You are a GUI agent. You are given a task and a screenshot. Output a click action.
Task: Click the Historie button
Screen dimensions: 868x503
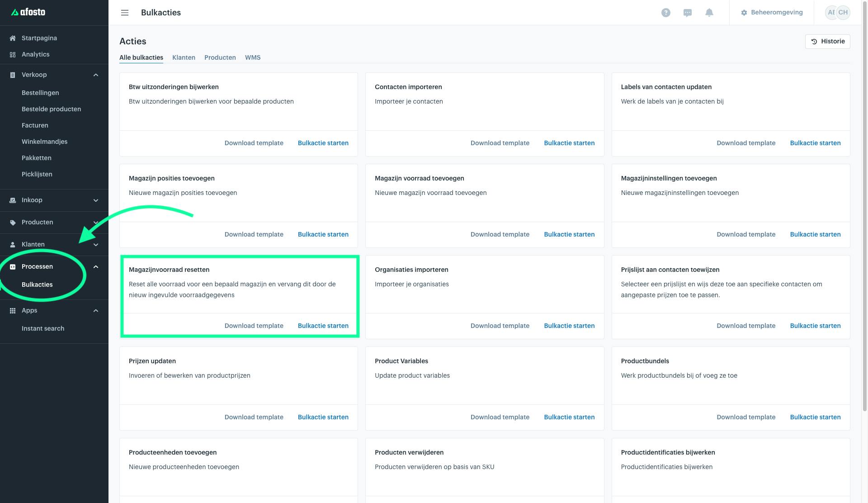tap(827, 41)
